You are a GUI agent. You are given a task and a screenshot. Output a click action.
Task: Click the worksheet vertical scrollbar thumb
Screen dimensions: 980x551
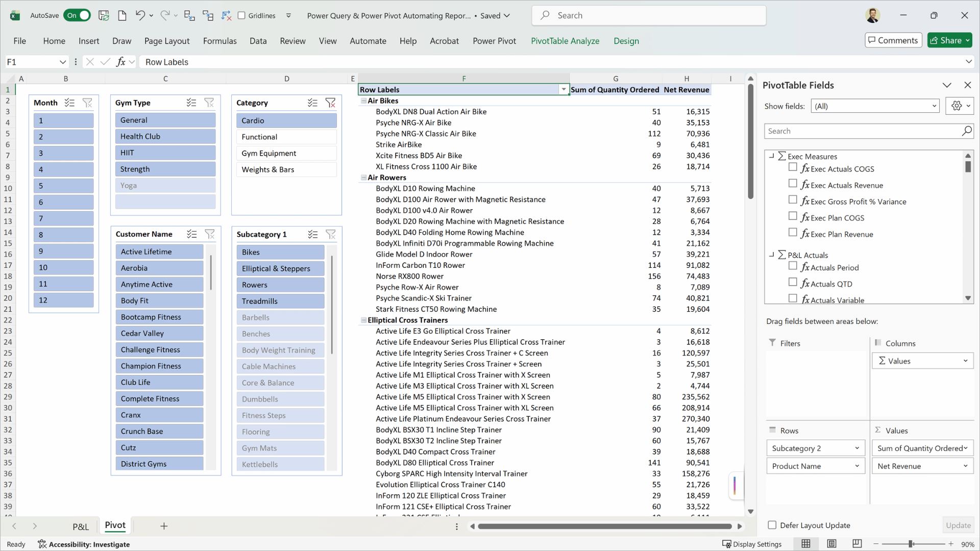[x=751, y=141]
